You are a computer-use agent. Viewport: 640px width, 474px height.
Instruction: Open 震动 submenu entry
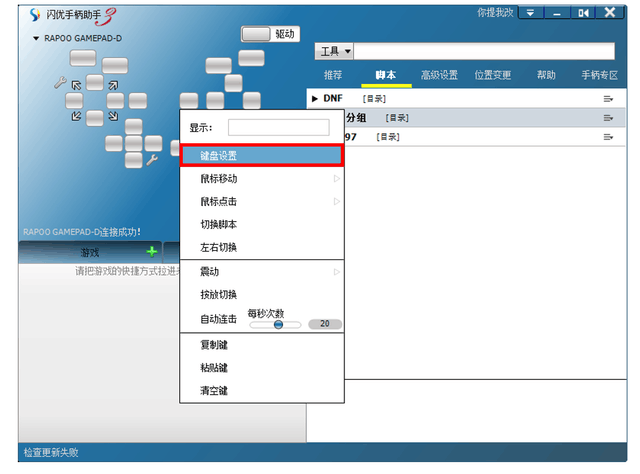[x=262, y=271]
